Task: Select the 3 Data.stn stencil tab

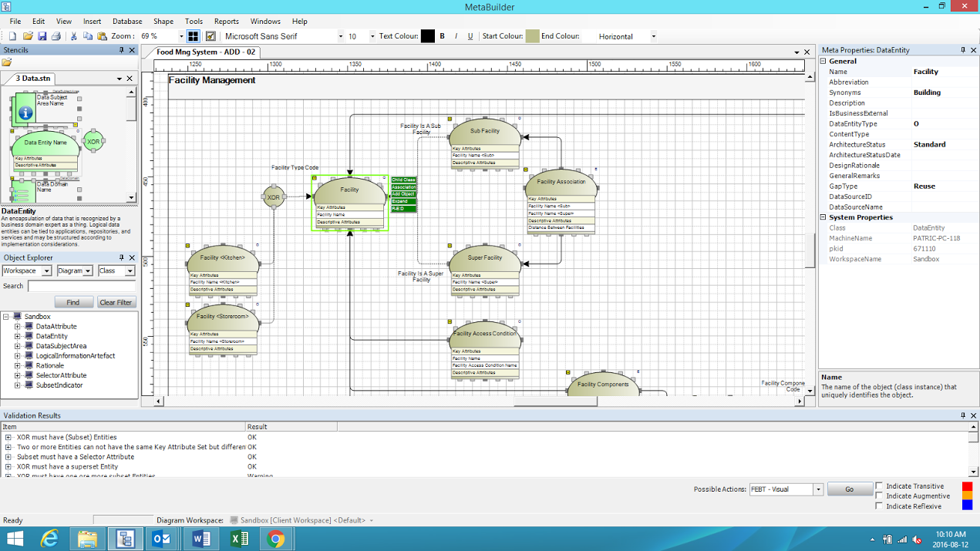Action: point(33,79)
